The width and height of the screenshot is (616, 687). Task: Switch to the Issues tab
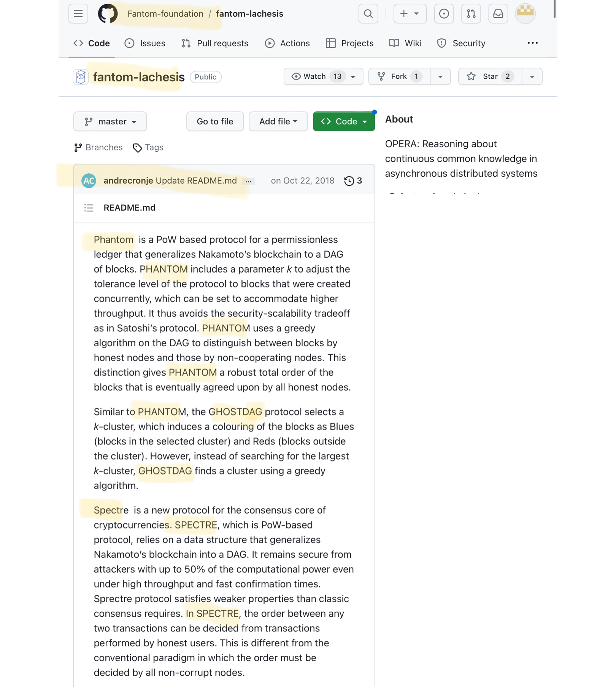tap(145, 43)
